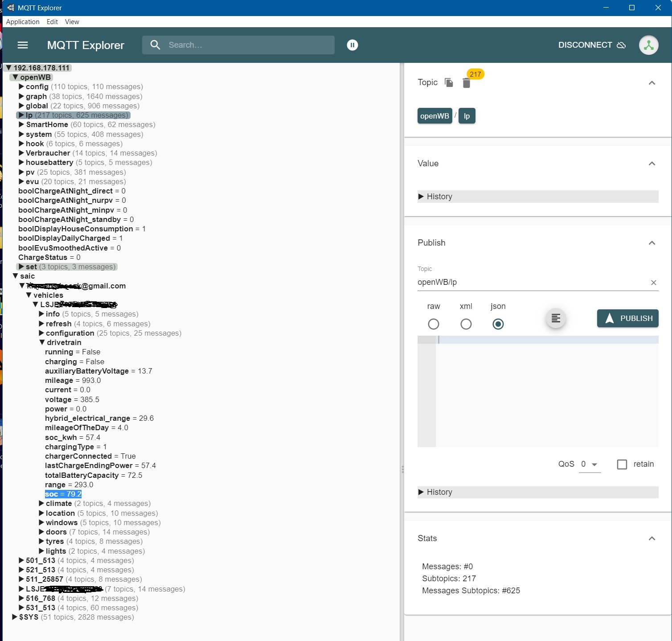Clear publish topic with X icon
Screen dimensions: 672x641
pyautogui.click(x=653, y=283)
